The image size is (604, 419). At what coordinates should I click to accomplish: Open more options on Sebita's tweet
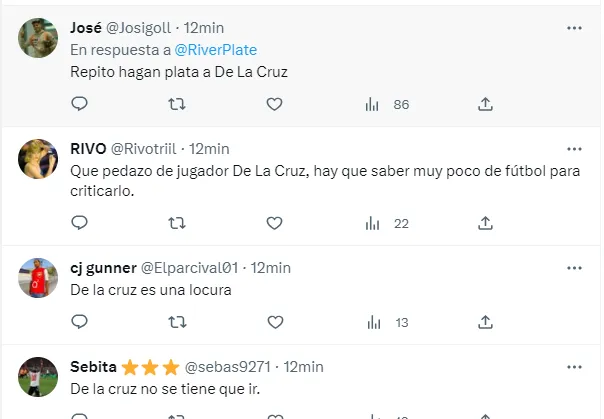coord(574,366)
